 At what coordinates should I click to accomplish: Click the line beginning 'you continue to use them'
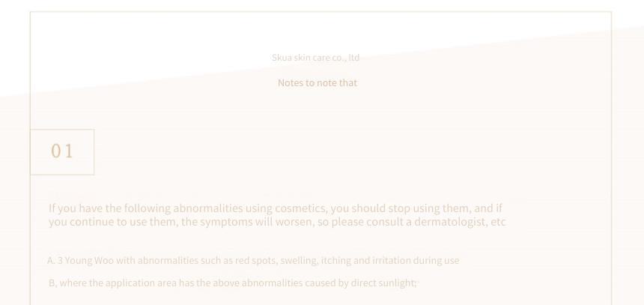click(x=277, y=222)
